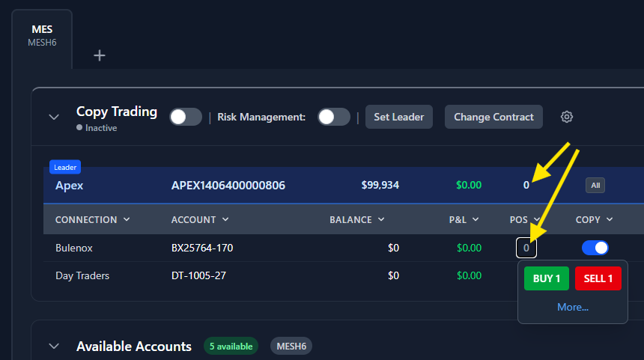This screenshot has width=644, height=360.
Task: Click Bulenox P&L $0.00
Action: click(x=469, y=248)
